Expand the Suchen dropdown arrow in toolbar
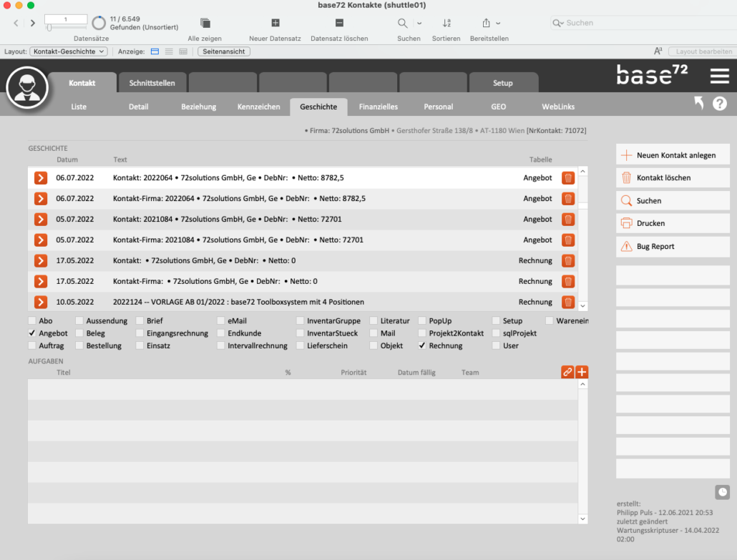 coord(419,23)
